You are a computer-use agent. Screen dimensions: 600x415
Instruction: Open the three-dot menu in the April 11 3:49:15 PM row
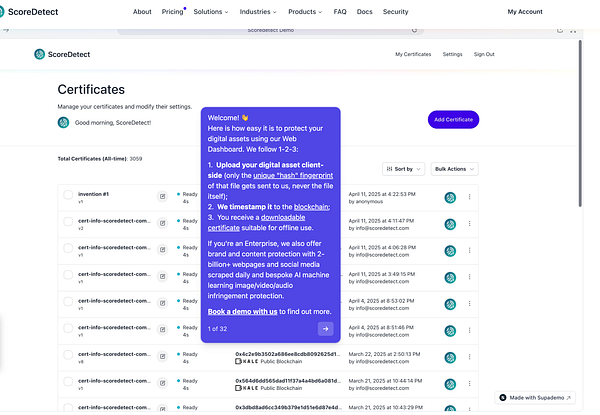coord(469,277)
